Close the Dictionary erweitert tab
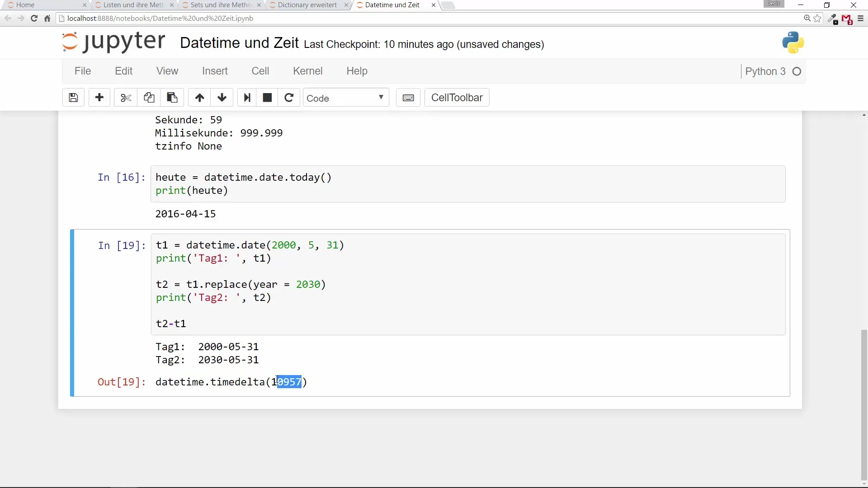The height and width of the screenshot is (488, 868). coord(346,5)
